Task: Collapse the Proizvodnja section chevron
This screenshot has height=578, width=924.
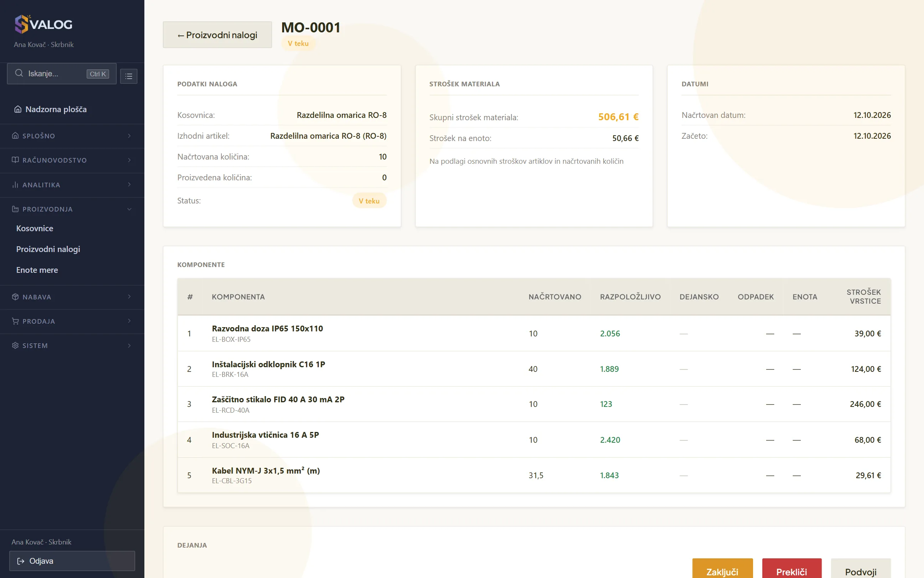Action: click(129, 209)
